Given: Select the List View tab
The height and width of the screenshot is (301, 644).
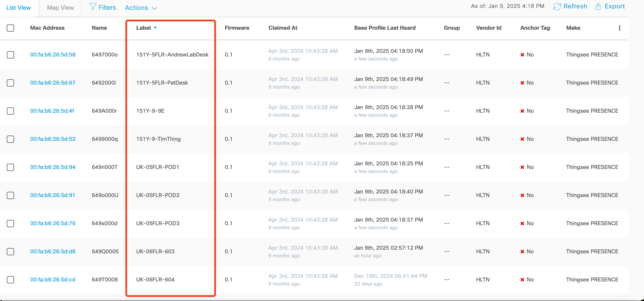Looking at the screenshot, I should click(18, 8).
